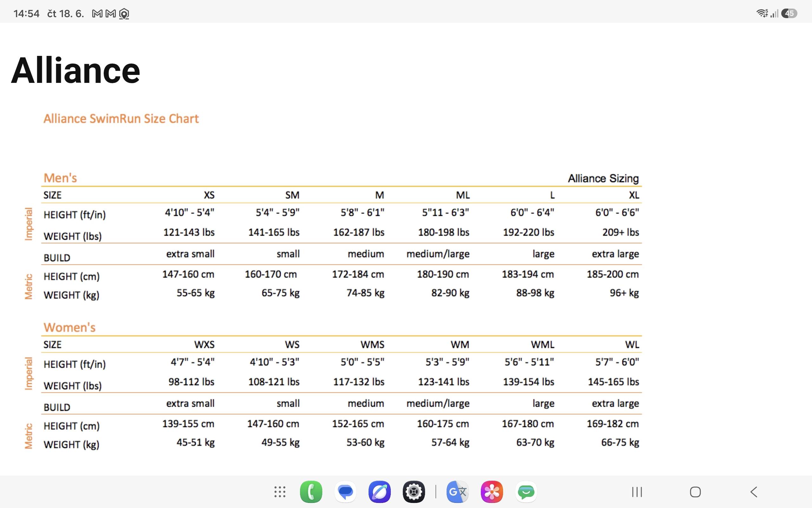Image resolution: width=812 pixels, height=508 pixels.
Task: Select the men's "ML" size header
Action: [x=463, y=195]
